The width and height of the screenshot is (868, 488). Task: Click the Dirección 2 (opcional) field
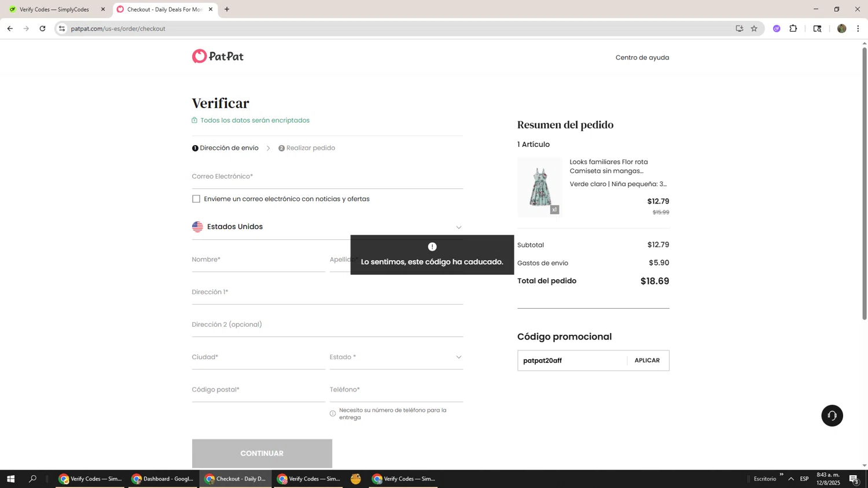pyautogui.click(x=327, y=325)
